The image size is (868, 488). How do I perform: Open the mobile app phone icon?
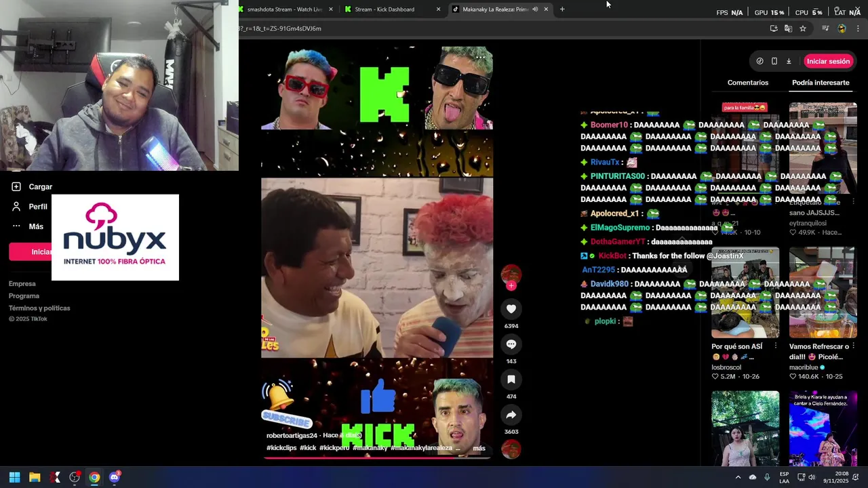[774, 61]
